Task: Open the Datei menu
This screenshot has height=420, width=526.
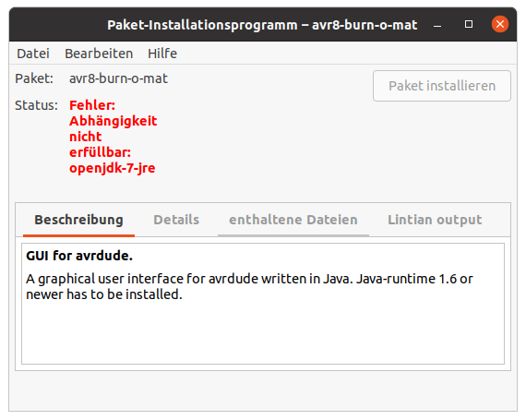Action: pyautogui.click(x=33, y=54)
